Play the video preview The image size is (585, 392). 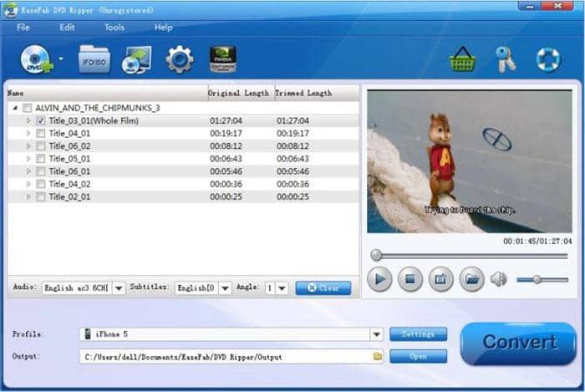pyautogui.click(x=379, y=278)
